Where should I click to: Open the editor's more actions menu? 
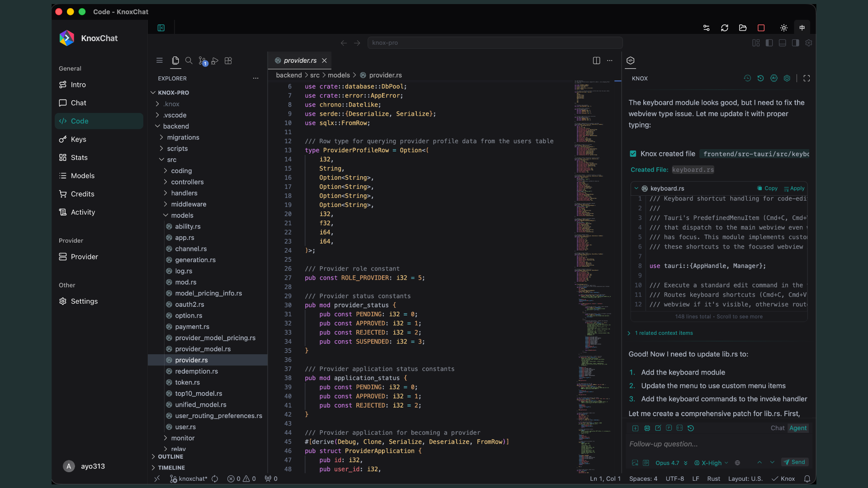coord(610,61)
